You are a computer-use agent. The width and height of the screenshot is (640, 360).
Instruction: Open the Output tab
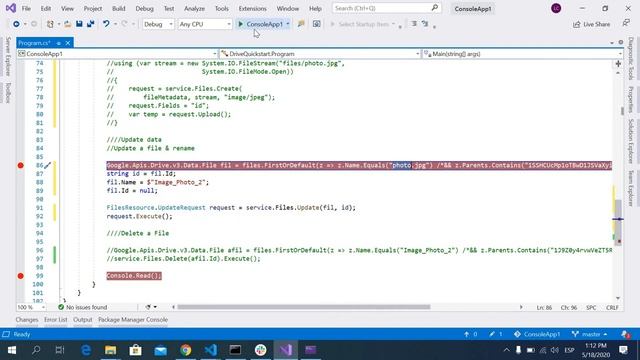(82, 320)
